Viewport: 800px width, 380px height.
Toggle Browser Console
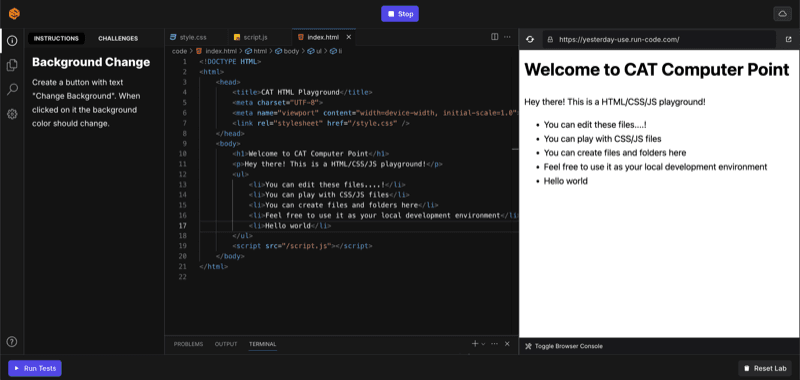click(x=564, y=346)
